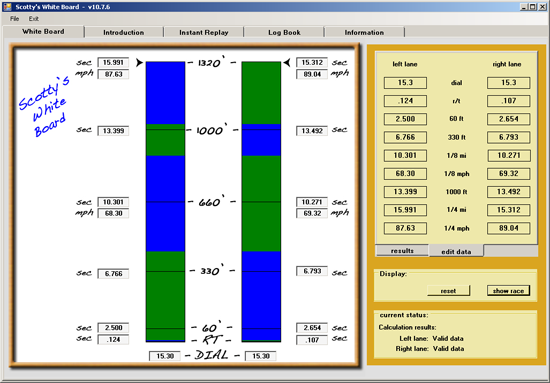Click the left lane 60 ft field
The image size is (550, 383).
(405, 119)
